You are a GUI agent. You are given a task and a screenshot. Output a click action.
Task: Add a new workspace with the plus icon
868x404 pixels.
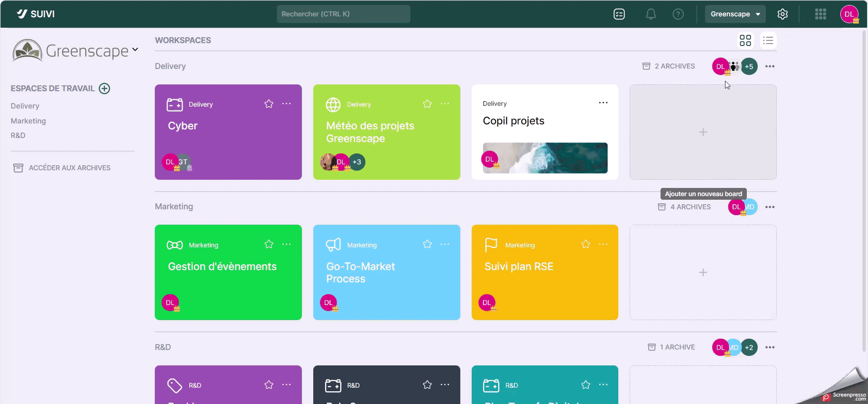(x=104, y=89)
